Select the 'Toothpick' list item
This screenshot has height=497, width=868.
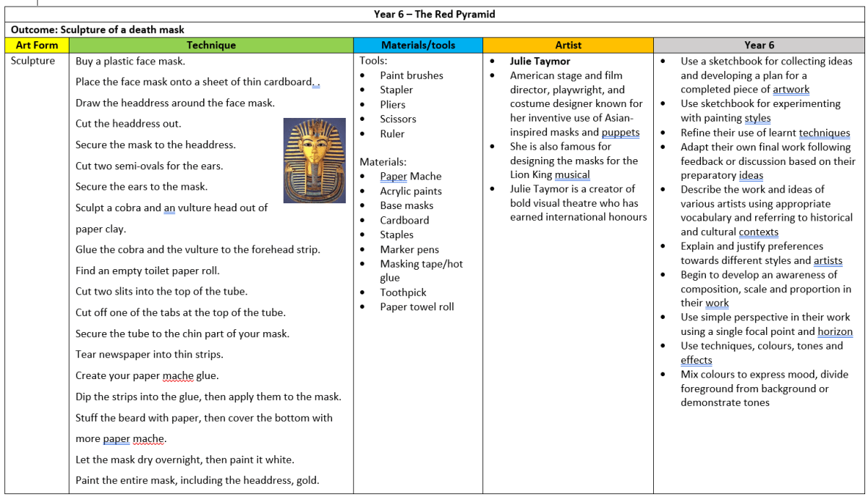tap(403, 292)
